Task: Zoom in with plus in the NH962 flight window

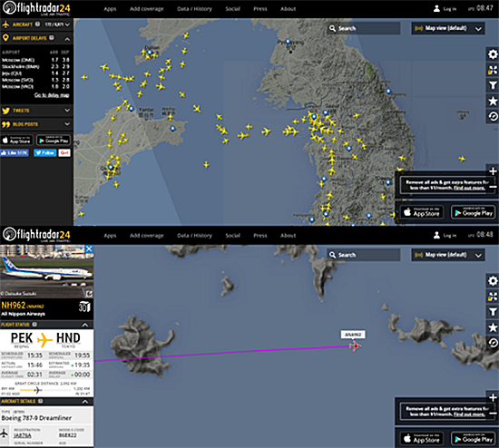Action: 493,397
